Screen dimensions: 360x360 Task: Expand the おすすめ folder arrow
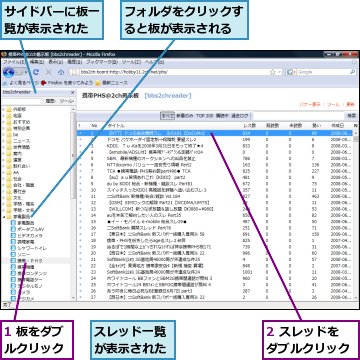[4, 122]
